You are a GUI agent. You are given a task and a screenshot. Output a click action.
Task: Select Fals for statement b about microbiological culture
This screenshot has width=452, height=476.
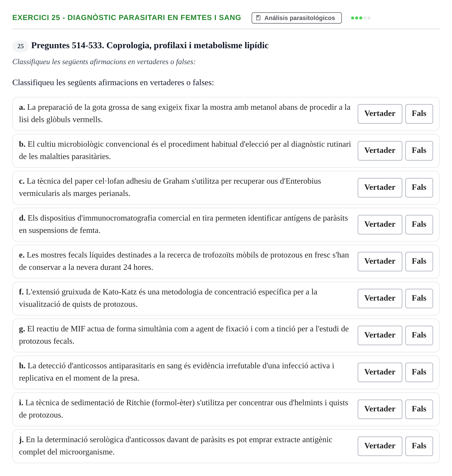click(x=419, y=151)
